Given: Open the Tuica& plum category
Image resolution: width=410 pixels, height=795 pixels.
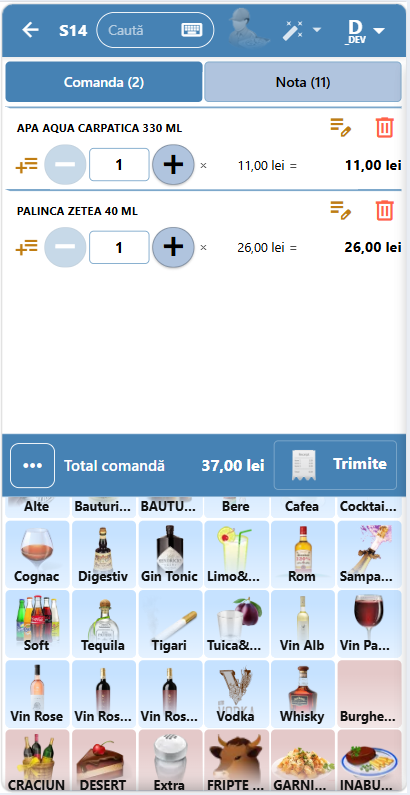Looking at the screenshot, I should point(236,624).
